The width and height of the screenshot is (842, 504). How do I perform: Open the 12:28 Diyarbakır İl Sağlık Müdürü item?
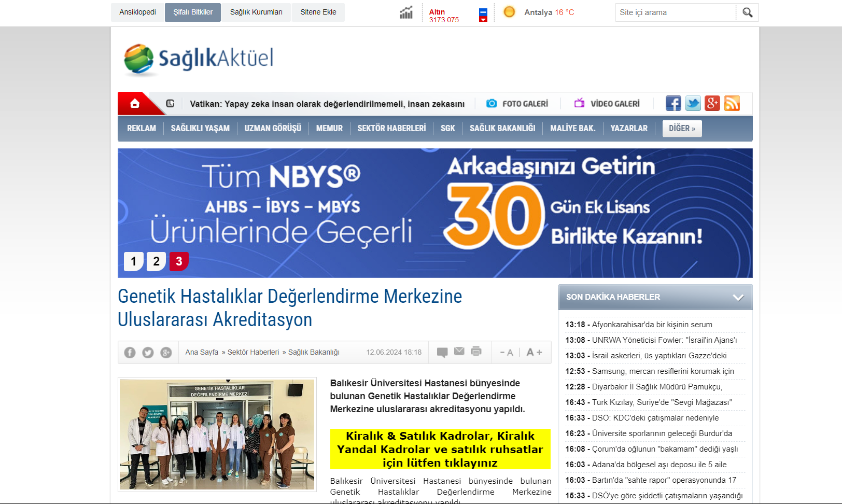click(643, 387)
